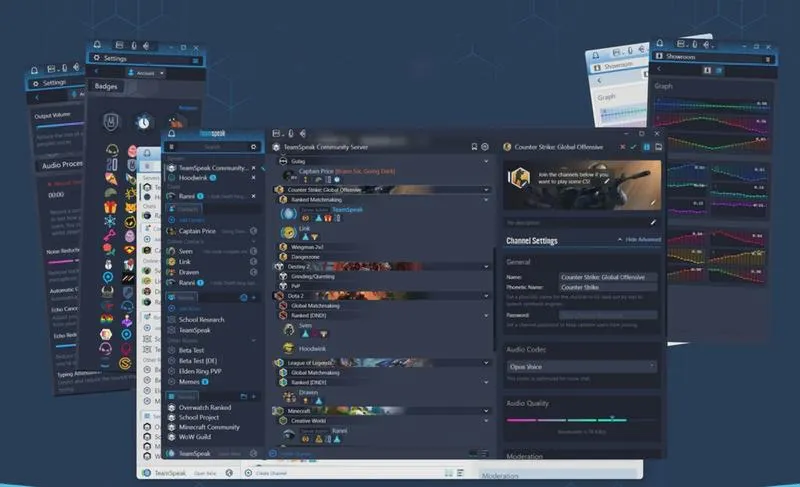Collapse the Gulag channel
This screenshot has height=487, width=800.
(x=486, y=161)
